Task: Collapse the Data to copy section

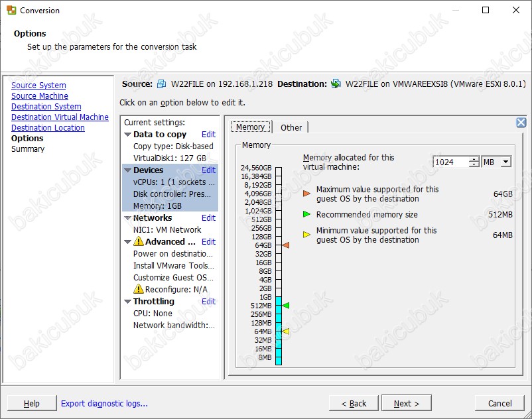Action: 127,135
